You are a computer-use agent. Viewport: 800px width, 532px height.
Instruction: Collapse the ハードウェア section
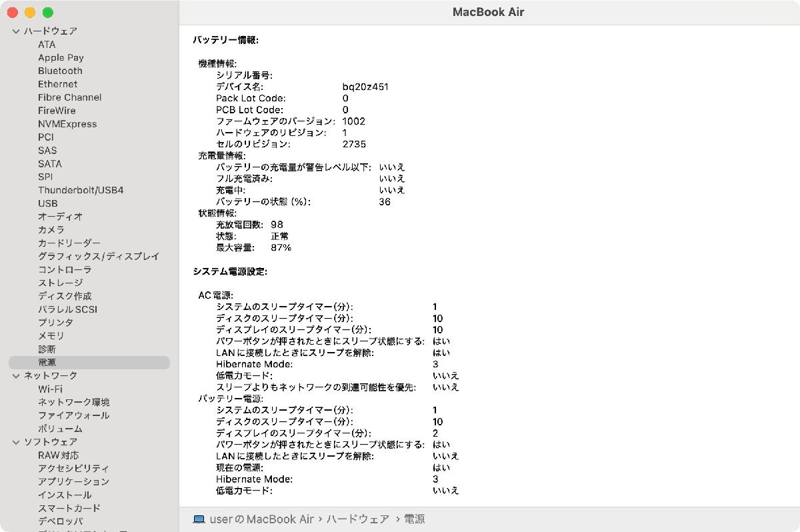click(15, 31)
